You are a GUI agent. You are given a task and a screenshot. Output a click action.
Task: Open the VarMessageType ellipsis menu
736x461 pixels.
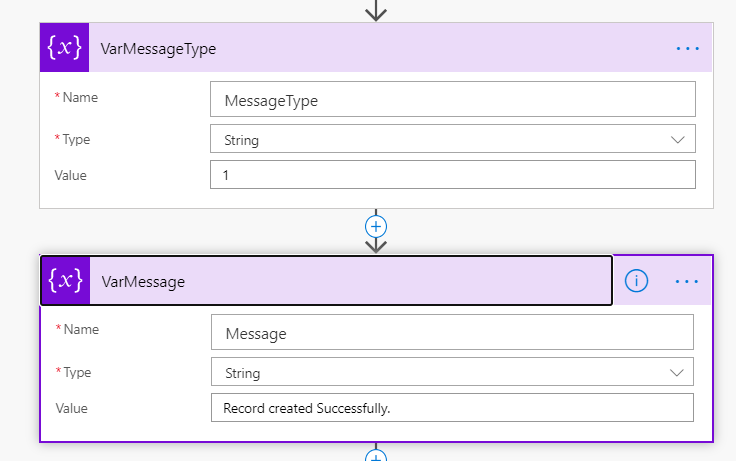point(687,48)
